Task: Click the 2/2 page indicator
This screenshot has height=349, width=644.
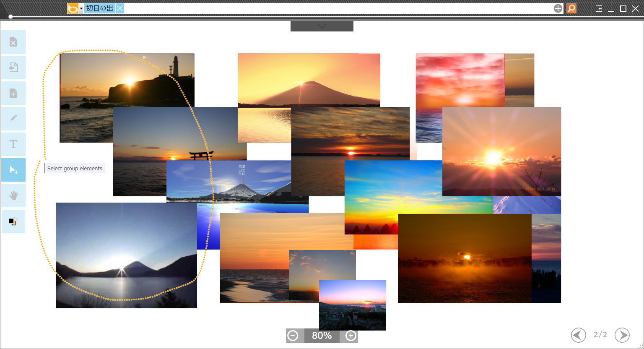Action: (600, 335)
